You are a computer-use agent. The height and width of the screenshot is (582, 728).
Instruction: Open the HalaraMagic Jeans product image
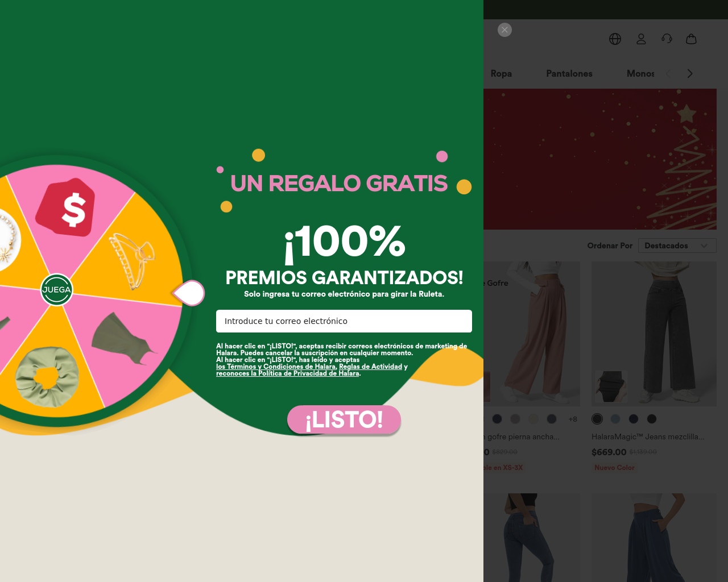(x=654, y=334)
